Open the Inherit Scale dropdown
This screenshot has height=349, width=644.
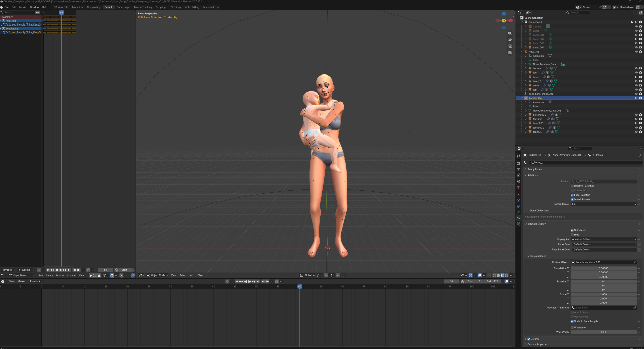(x=603, y=204)
